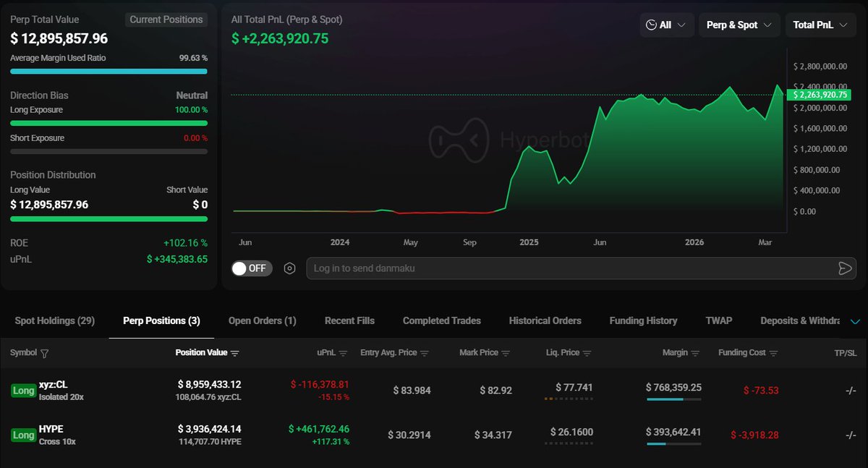Click the send danmaku arrow icon
This screenshot has height=468, width=868.
[x=844, y=268]
